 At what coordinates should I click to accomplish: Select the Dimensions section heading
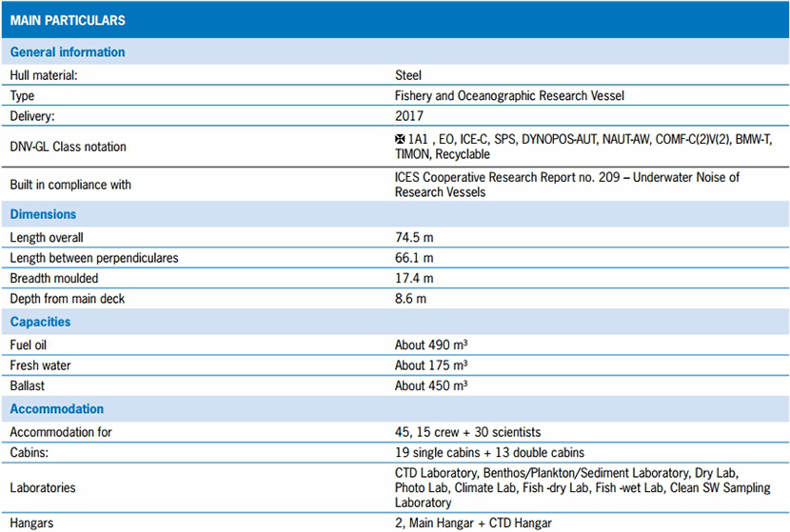[44, 214]
